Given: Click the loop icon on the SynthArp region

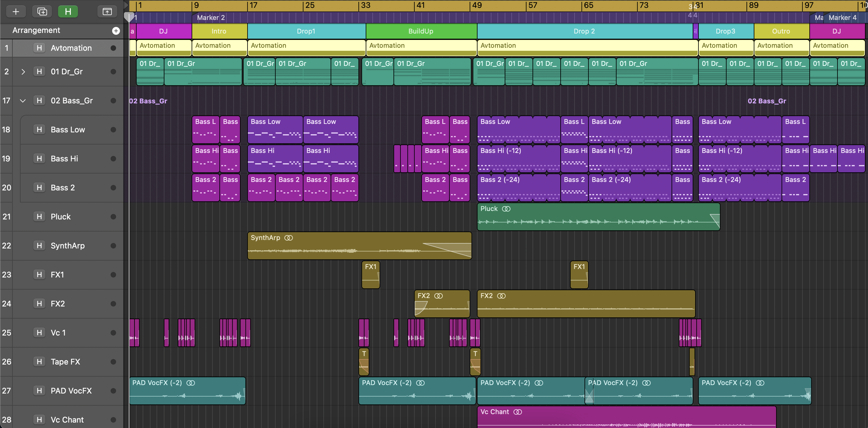Looking at the screenshot, I should 289,238.
